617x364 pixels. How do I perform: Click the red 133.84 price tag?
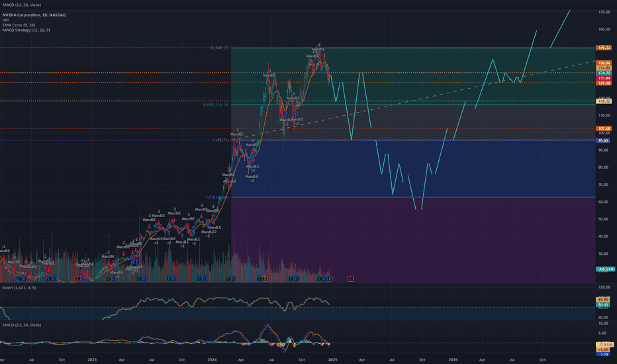point(604,78)
